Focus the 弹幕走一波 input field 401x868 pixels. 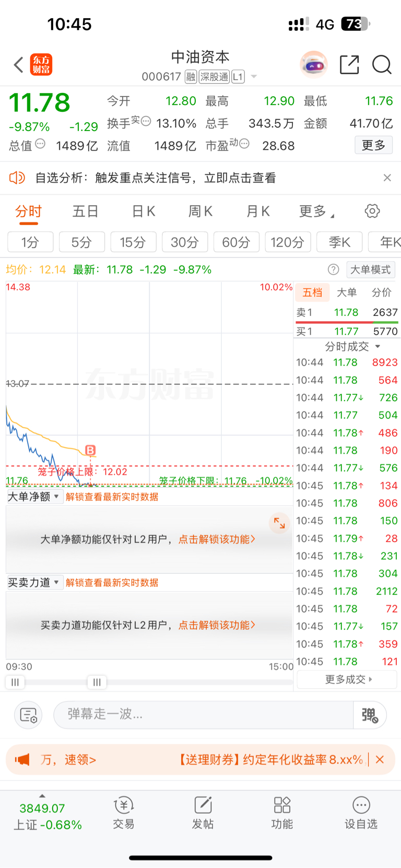coord(204,714)
